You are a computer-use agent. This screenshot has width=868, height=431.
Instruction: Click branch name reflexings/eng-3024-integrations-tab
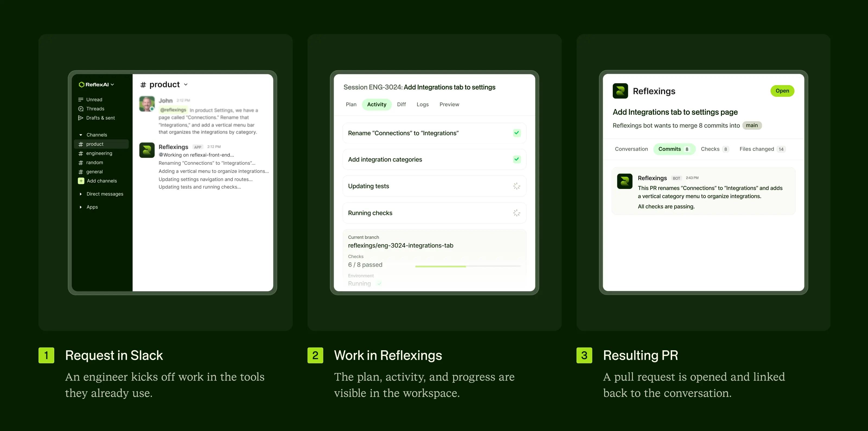[401, 246]
